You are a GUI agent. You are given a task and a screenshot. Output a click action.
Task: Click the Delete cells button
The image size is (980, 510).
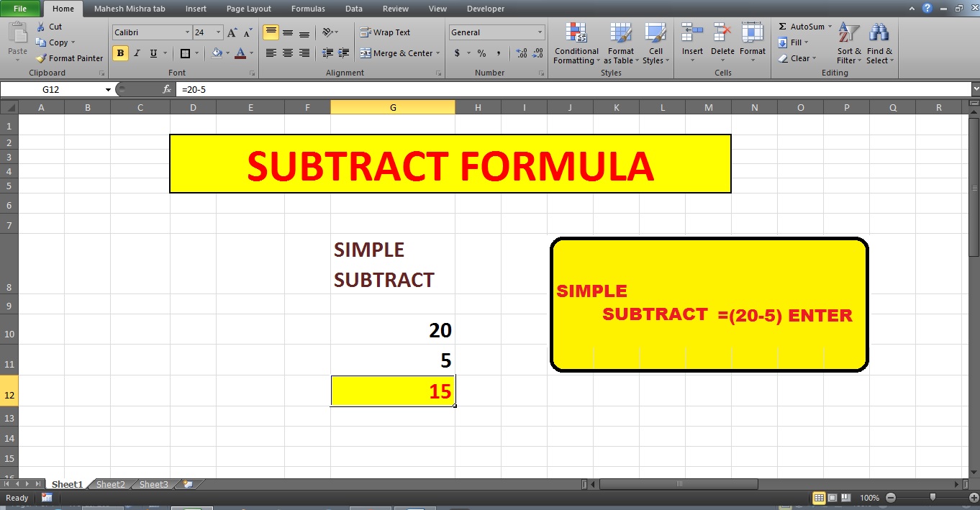722,43
